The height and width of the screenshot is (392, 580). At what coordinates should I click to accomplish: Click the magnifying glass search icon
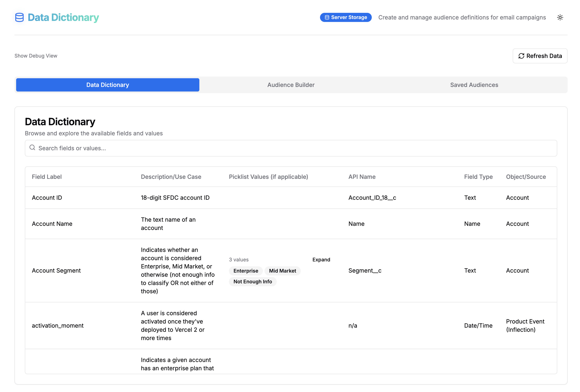coord(32,148)
